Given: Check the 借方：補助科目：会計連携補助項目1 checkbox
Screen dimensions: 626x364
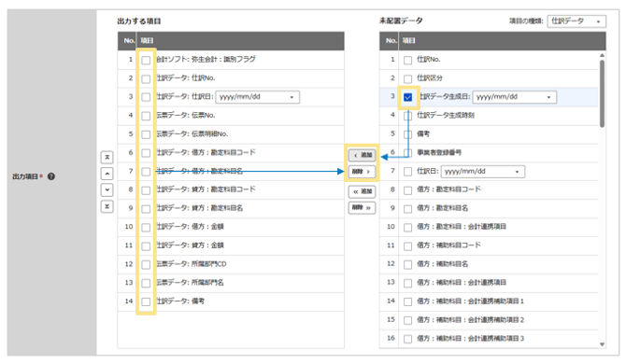Looking at the screenshot, I should click(407, 301).
